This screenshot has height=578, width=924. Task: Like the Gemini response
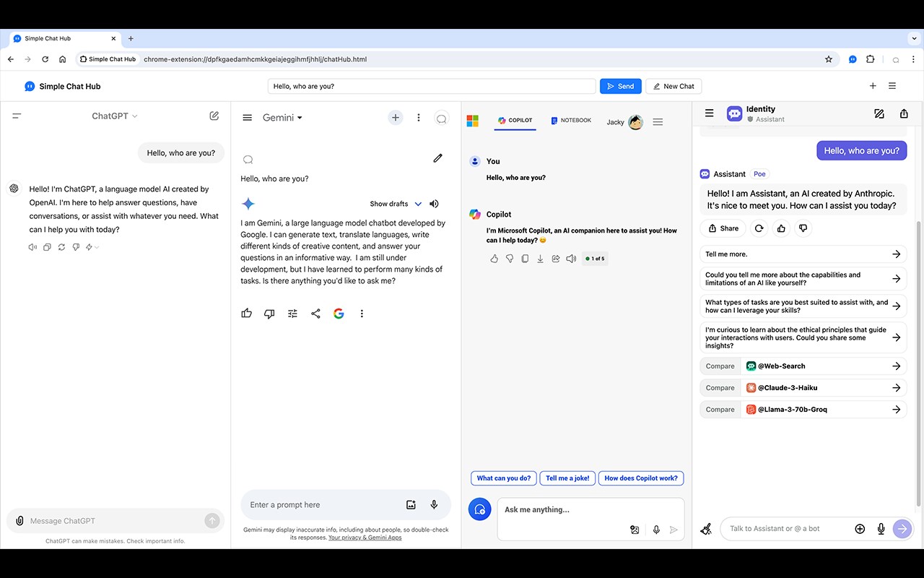[247, 314]
